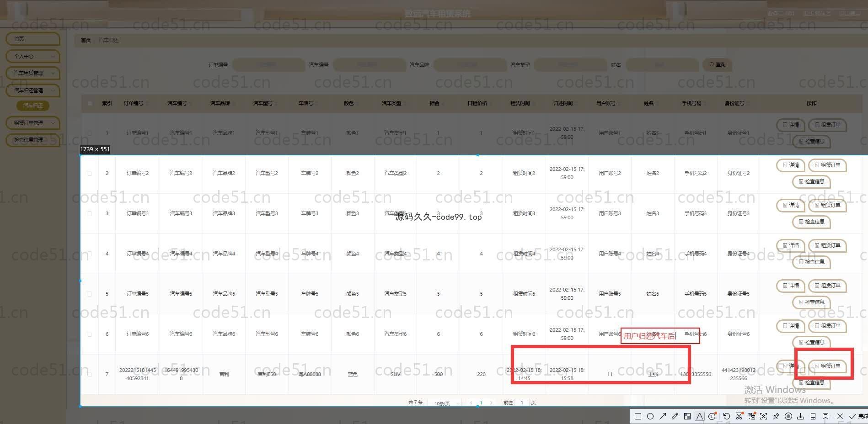Viewport: 868px width, 424px height.
Task: Click the 身份证号5 table cell
Action: [x=738, y=294]
